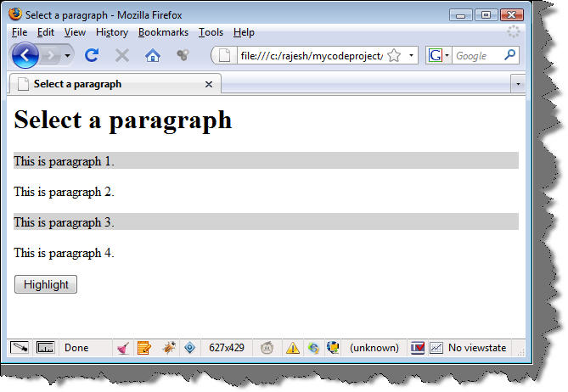Image resolution: width=568 pixels, height=392 pixels.
Task: Click the 'Done' status text
Action: point(76,348)
